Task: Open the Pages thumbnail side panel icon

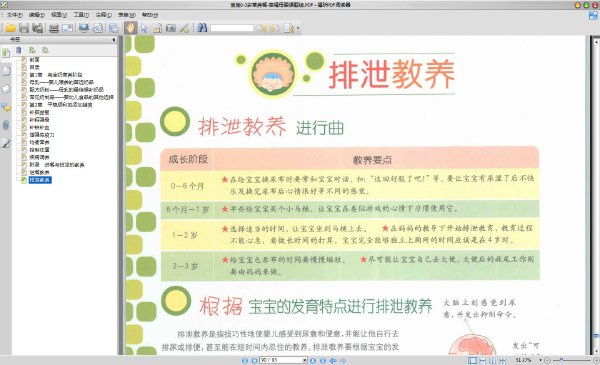Action: click(6, 71)
